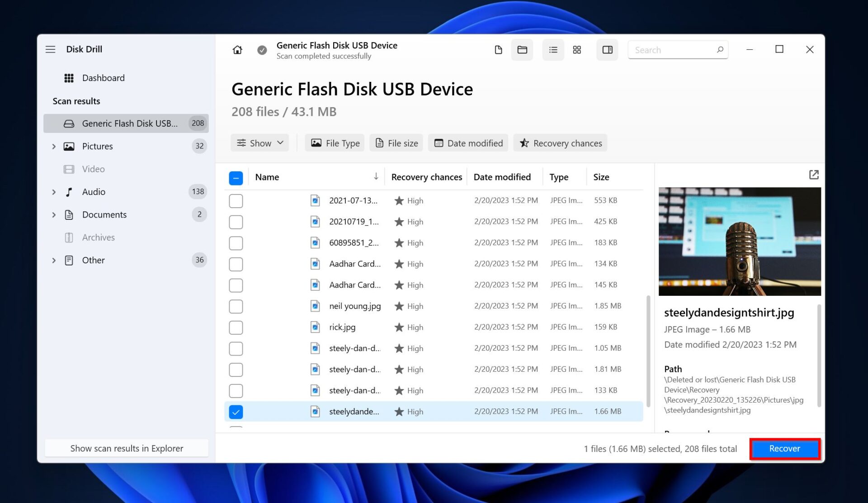
Task: Check the neil young.jpg checkbox
Action: click(236, 306)
